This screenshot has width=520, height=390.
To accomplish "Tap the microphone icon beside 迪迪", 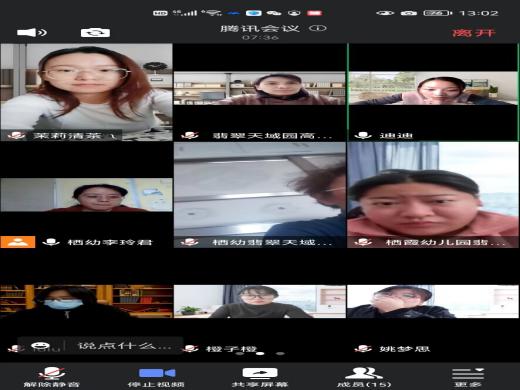I will click(363, 135).
